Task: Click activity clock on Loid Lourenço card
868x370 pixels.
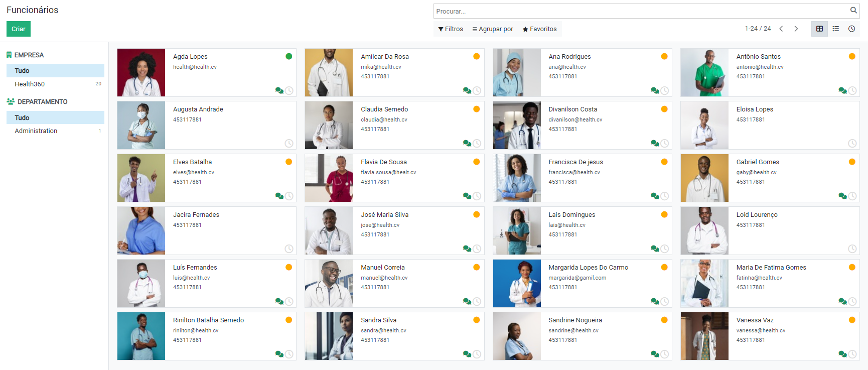Action: 852,249
